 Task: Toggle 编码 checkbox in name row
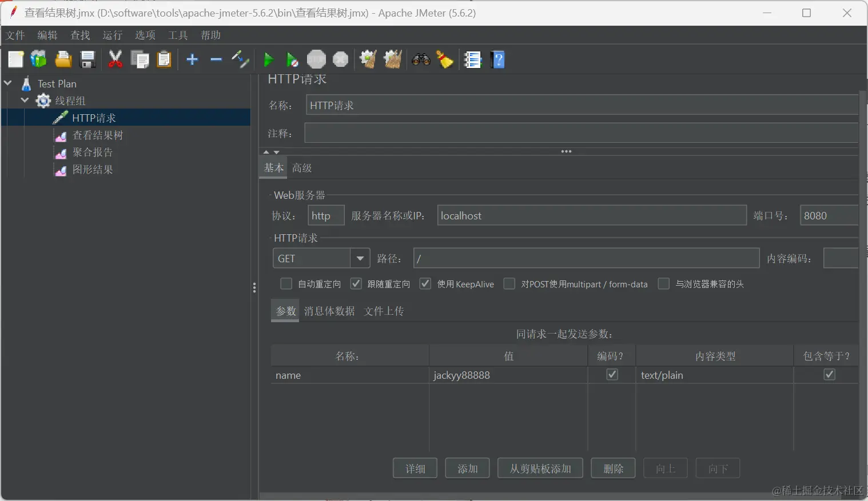coord(612,375)
